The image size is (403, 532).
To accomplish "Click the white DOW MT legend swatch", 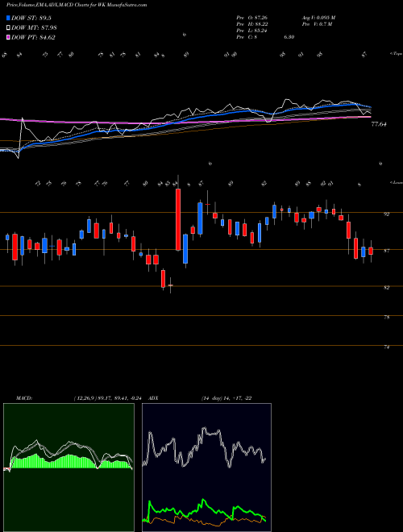I will coord(8,28).
